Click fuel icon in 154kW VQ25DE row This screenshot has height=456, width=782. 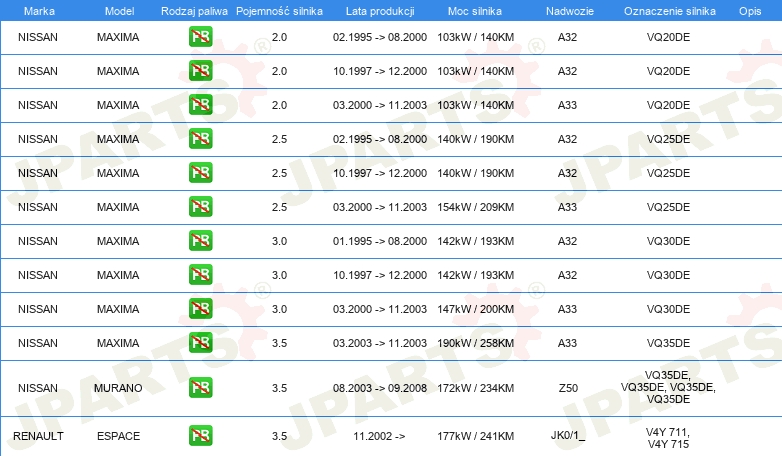pyautogui.click(x=200, y=207)
